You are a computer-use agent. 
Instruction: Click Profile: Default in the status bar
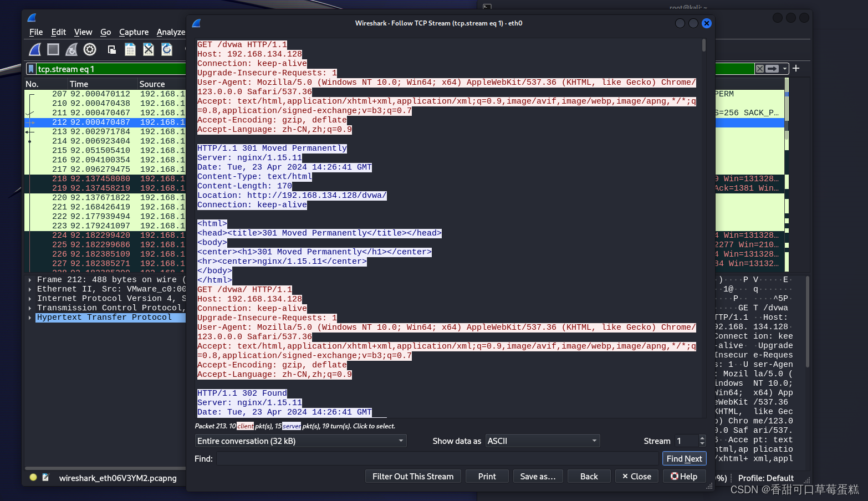point(766,478)
